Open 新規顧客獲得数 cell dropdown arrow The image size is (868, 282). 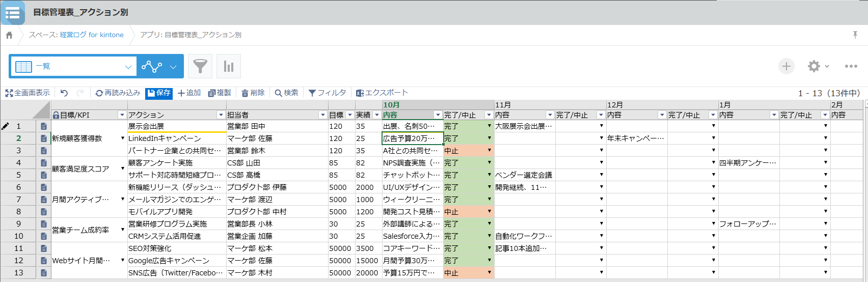coord(123,138)
